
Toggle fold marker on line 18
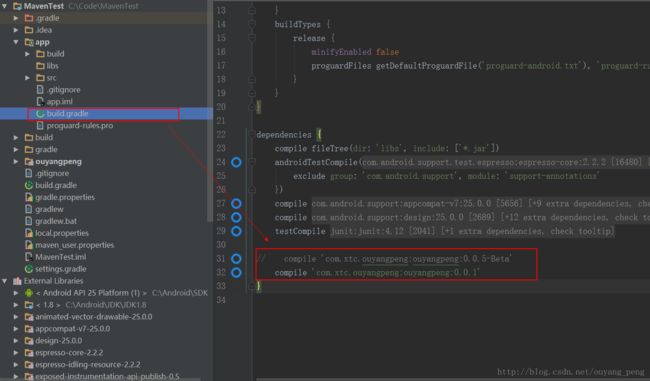(x=252, y=79)
